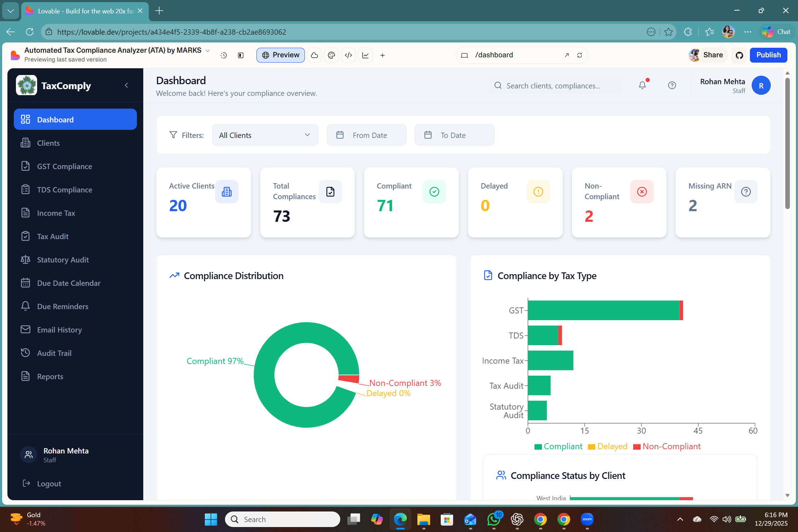Open the analytics chart icon
The image size is (798, 532).
tap(365, 55)
